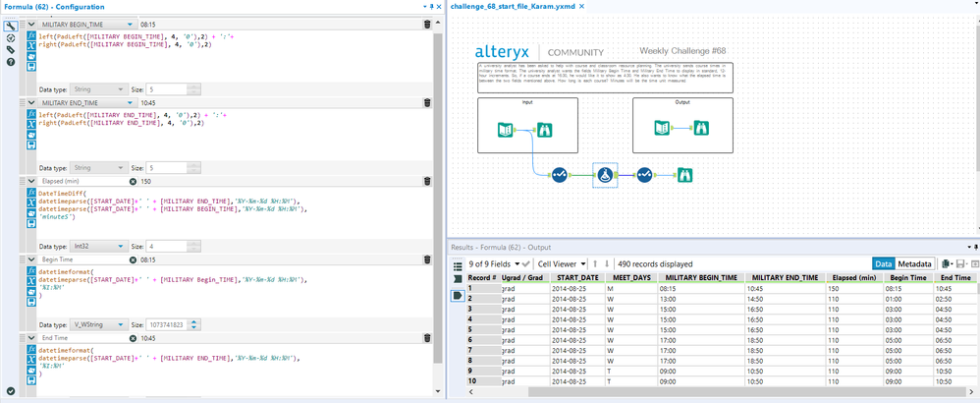Delete the Elapsed (min) expression
This screenshot has height=403, width=980.
pos(427,181)
